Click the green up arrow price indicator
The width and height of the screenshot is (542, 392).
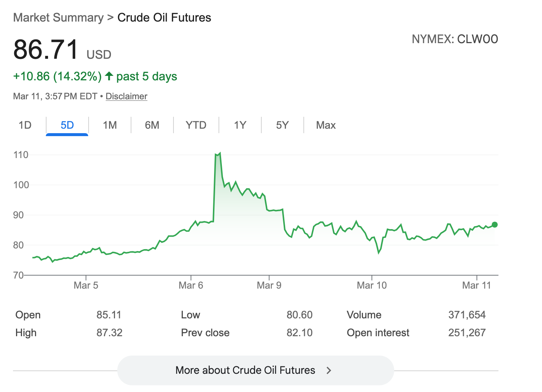109,76
